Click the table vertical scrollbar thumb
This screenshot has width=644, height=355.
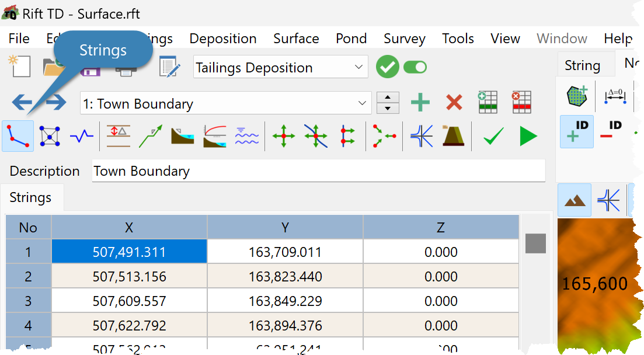click(535, 243)
